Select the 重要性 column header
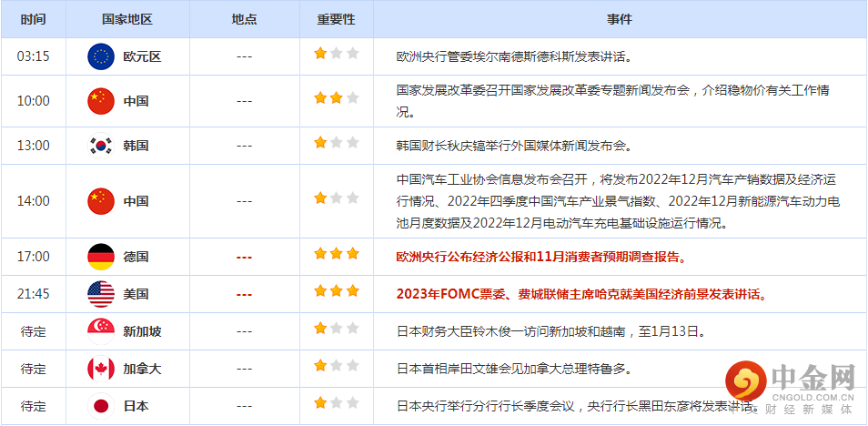868x426 pixels. 336,19
